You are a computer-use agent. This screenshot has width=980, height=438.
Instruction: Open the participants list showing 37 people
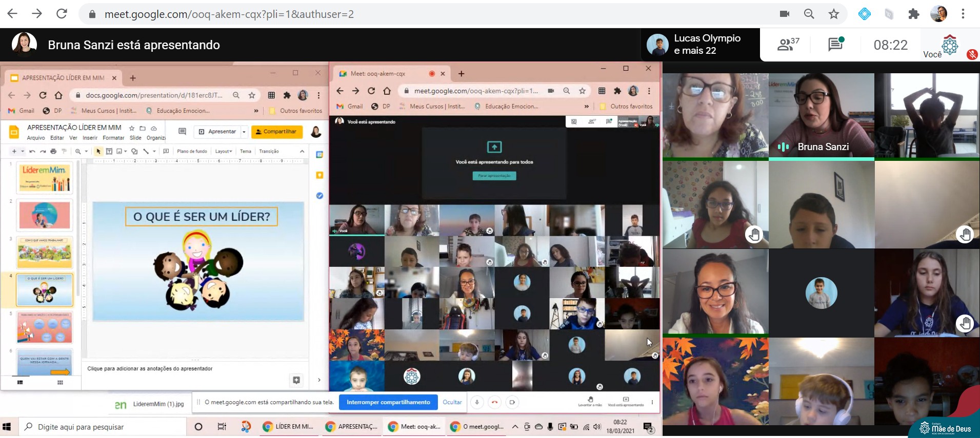click(787, 45)
